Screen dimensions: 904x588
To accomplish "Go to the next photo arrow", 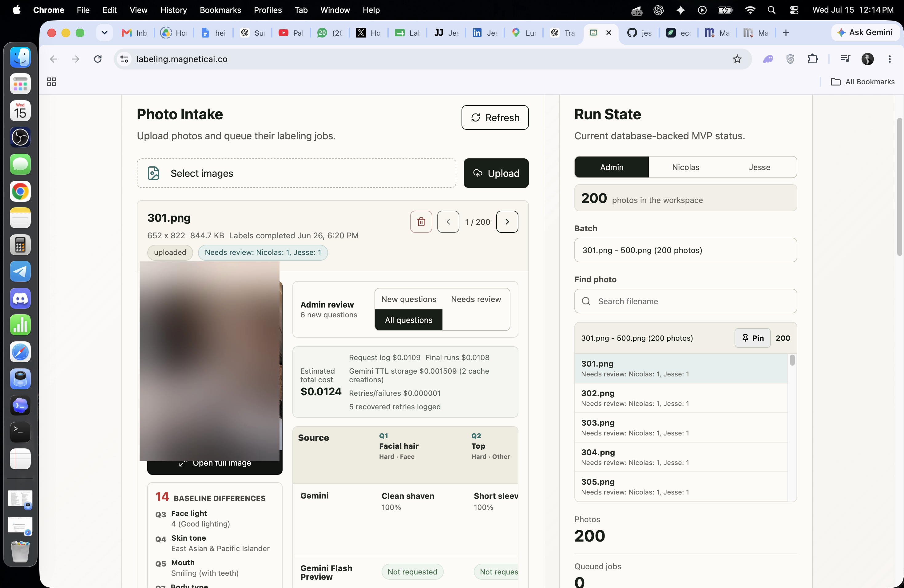I will [x=507, y=222].
